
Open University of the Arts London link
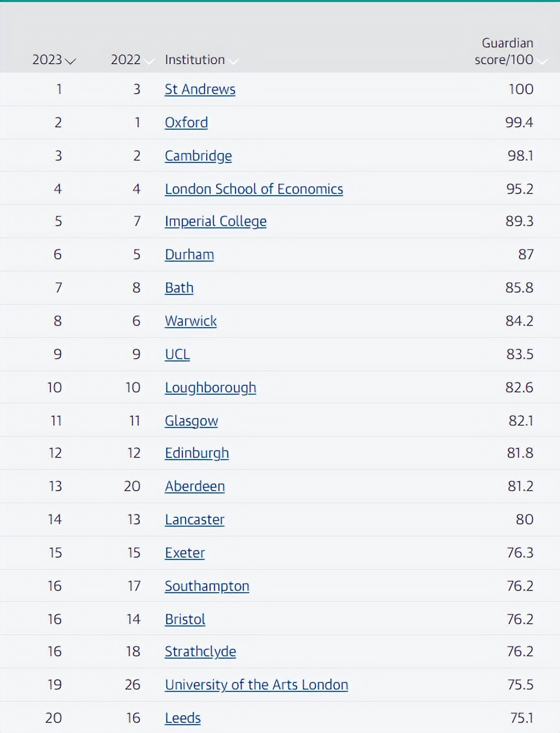[256, 685]
